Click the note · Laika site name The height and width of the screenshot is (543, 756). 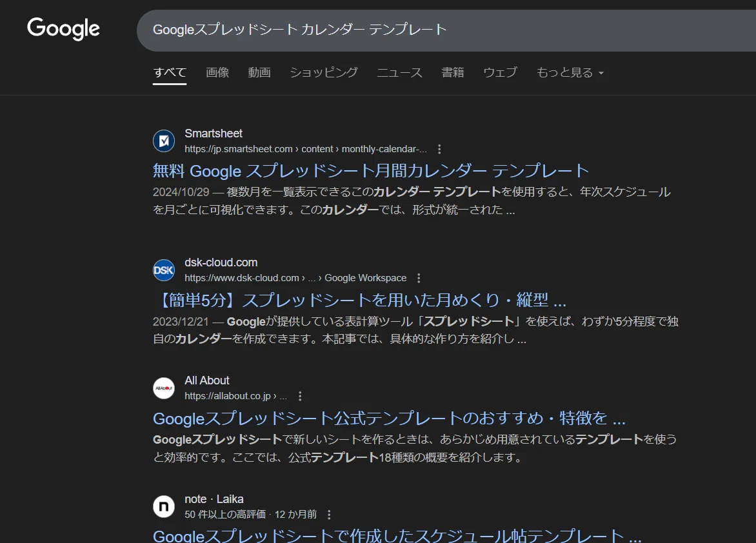[214, 499]
